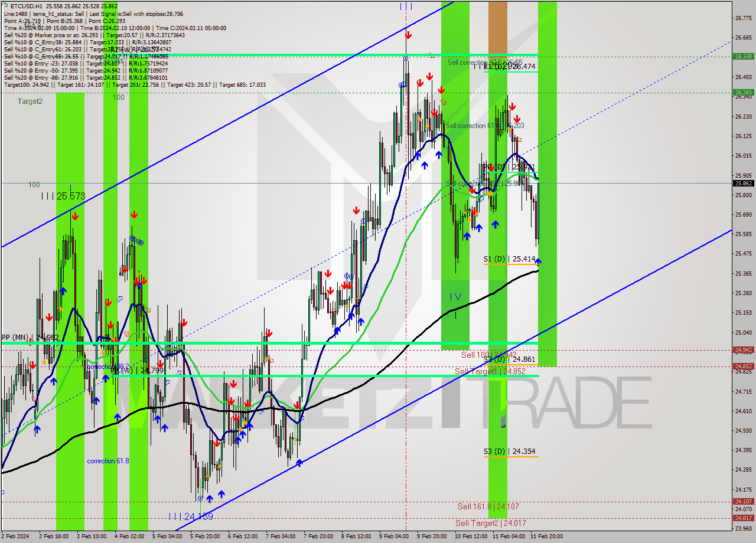Viewport: 756px width, 543px height.
Task: Click the 9 Feb 04:00 time axis label
Action: tap(394, 537)
